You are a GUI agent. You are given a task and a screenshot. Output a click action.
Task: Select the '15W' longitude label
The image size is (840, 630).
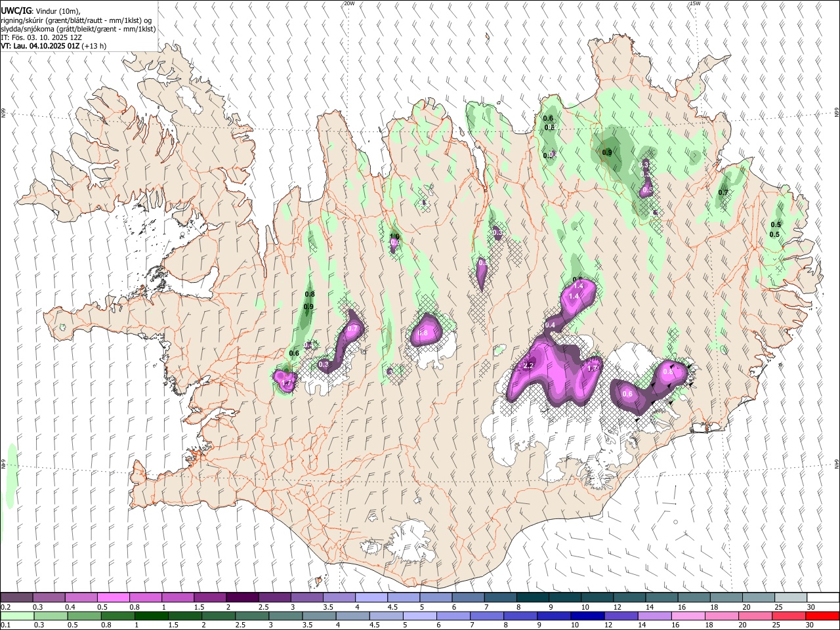[695, 3]
